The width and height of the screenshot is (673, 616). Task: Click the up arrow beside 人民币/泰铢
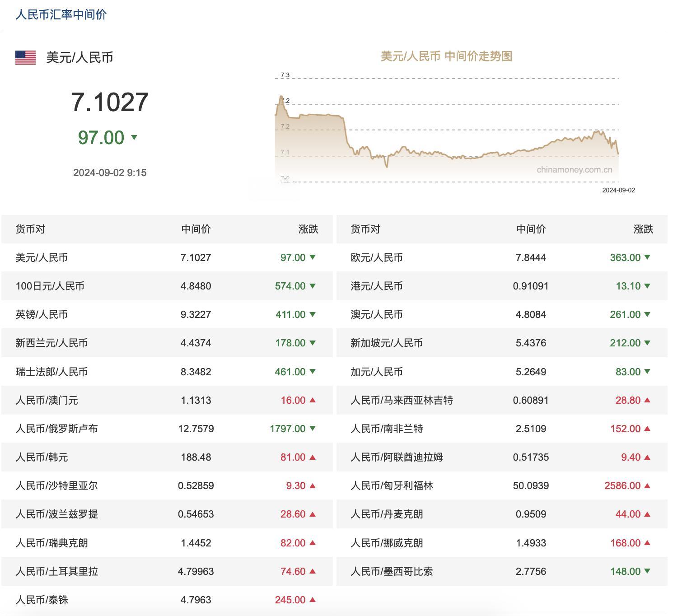(313, 600)
